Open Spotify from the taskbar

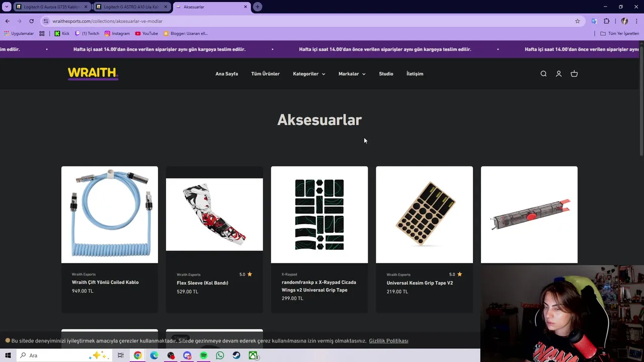pos(203,355)
